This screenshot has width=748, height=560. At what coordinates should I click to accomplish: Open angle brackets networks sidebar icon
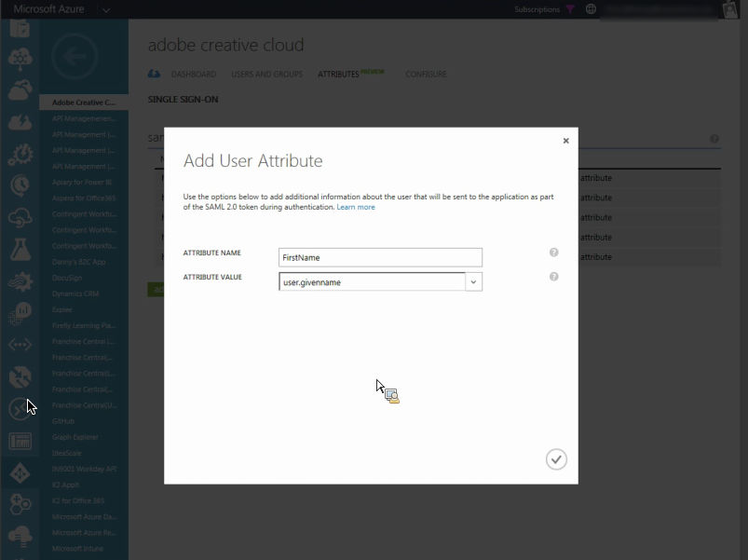coord(20,345)
